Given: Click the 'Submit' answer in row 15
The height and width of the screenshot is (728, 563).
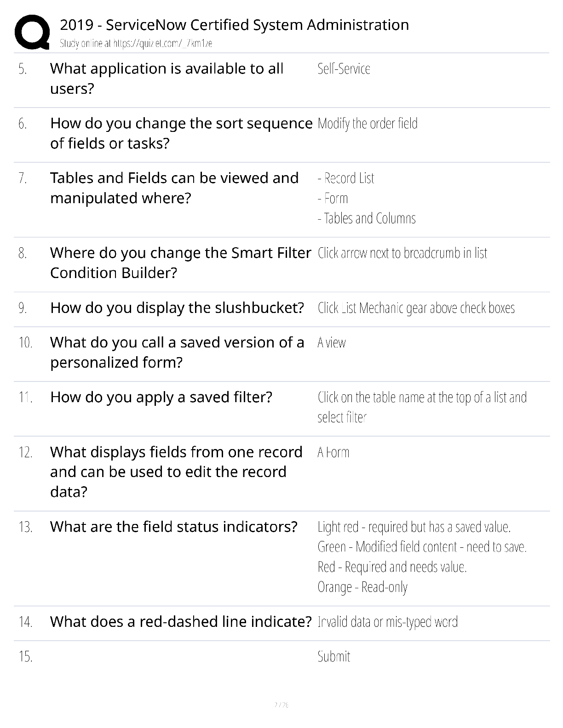Looking at the screenshot, I should point(334,657).
